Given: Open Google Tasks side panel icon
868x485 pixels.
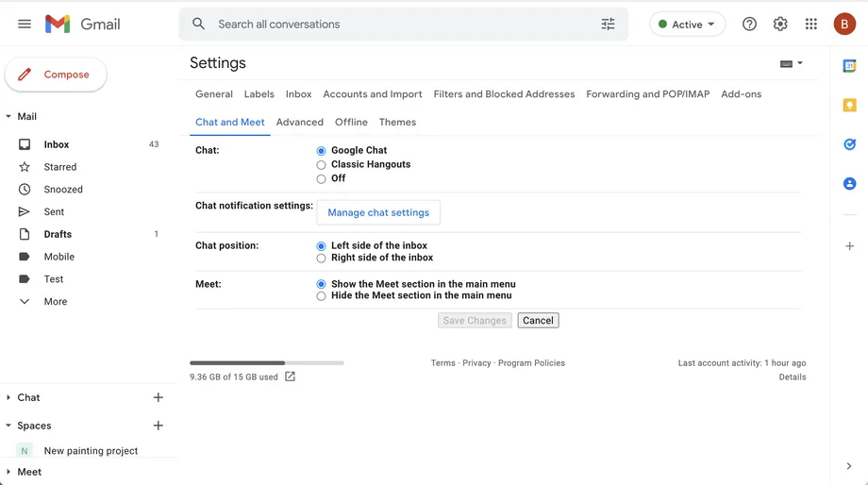Looking at the screenshot, I should tap(849, 144).
